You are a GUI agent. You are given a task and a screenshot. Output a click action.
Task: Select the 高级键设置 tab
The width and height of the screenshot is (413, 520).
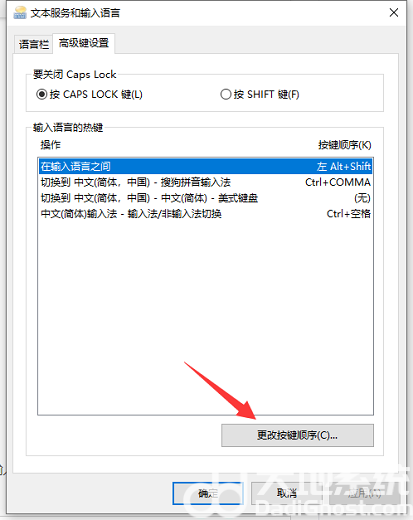(x=84, y=43)
